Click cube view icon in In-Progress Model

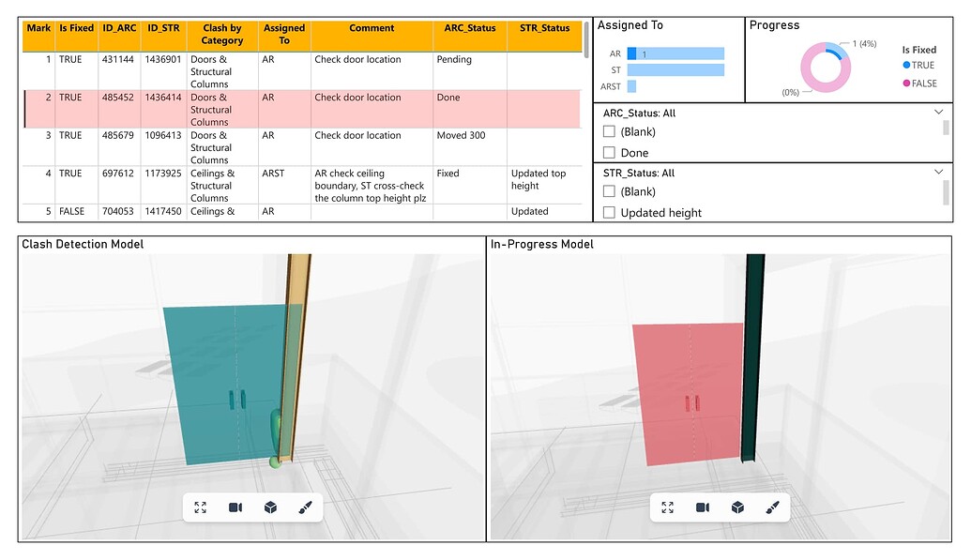(737, 507)
